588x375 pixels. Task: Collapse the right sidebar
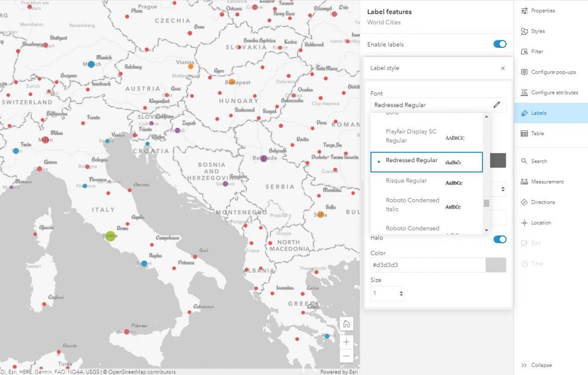tap(537, 365)
